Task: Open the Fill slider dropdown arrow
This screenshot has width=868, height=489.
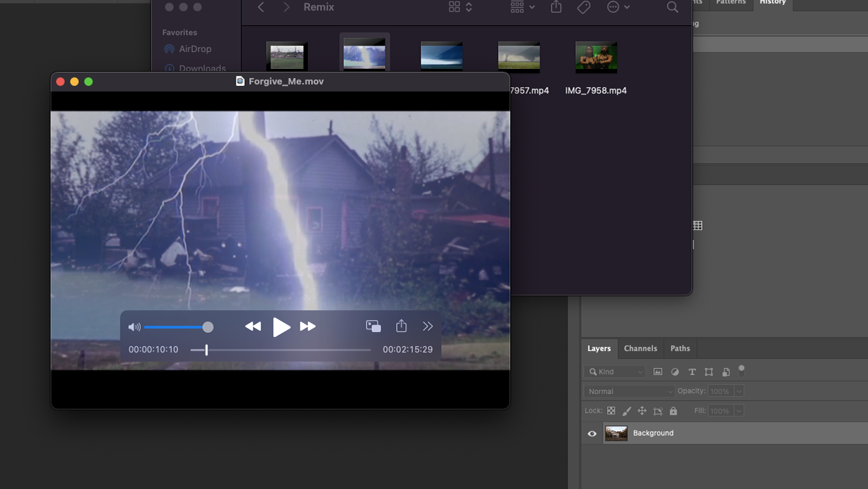Action: [x=739, y=411]
